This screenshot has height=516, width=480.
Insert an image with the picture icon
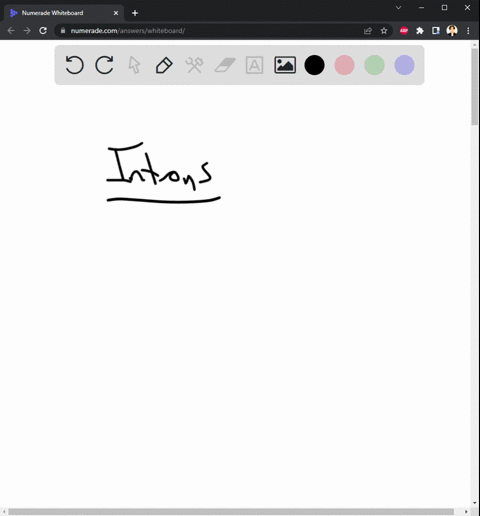point(285,65)
